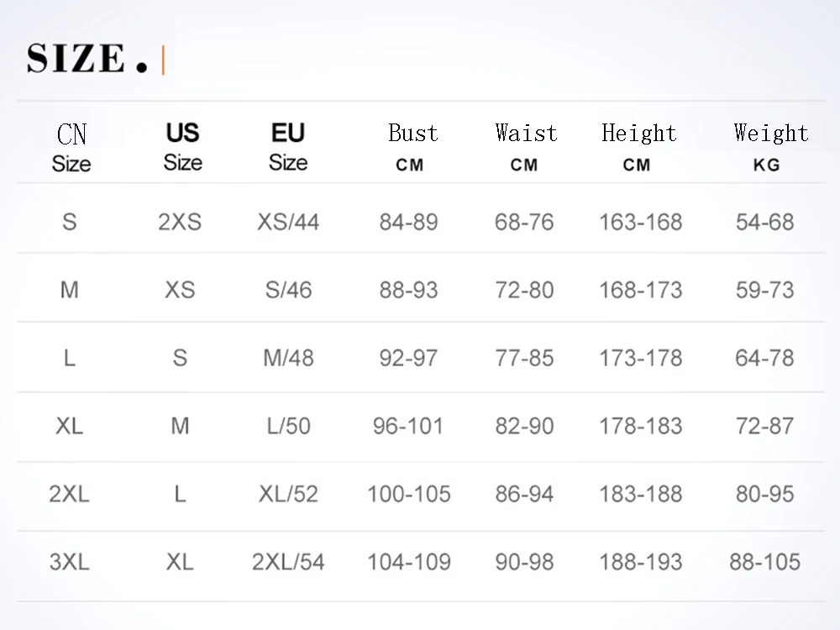
Task: Click the Height CM column header
Action: tap(638, 146)
